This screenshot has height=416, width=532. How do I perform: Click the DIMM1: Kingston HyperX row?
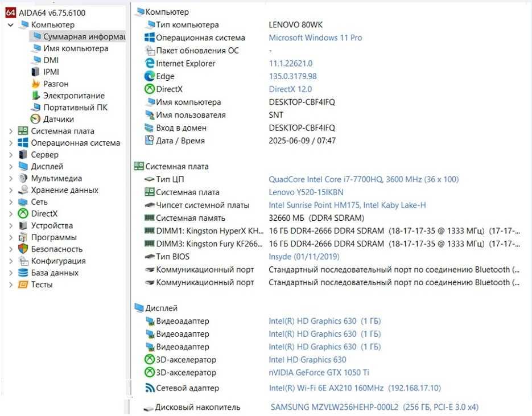[332, 230]
